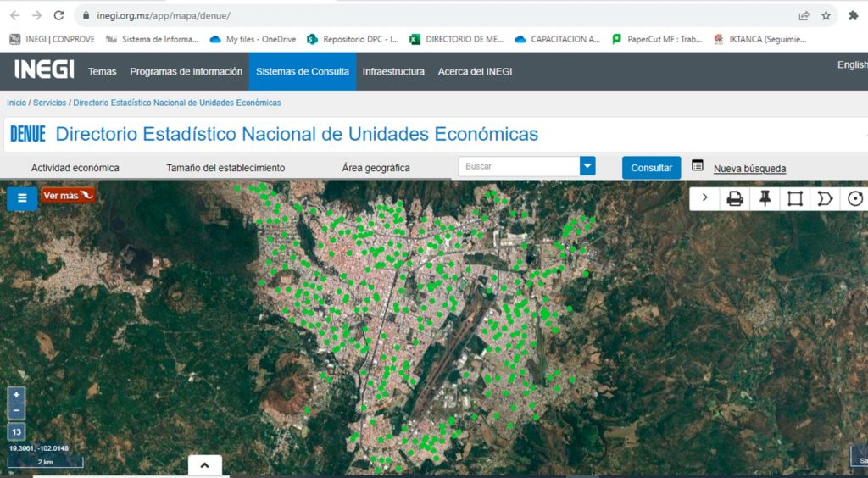This screenshot has height=478, width=868.
Task: Open the Programas de información menu
Action: coord(186,72)
